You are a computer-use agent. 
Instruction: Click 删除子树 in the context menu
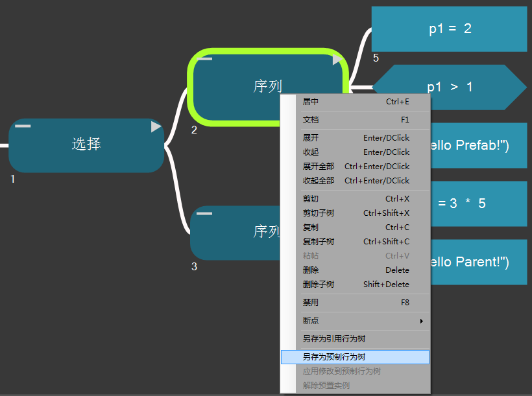coord(356,285)
